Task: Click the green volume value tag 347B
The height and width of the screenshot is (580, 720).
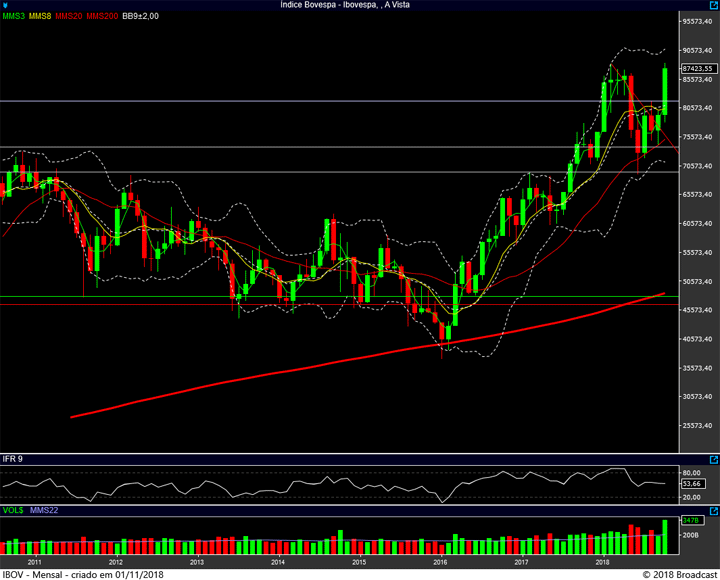Action: click(690, 520)
